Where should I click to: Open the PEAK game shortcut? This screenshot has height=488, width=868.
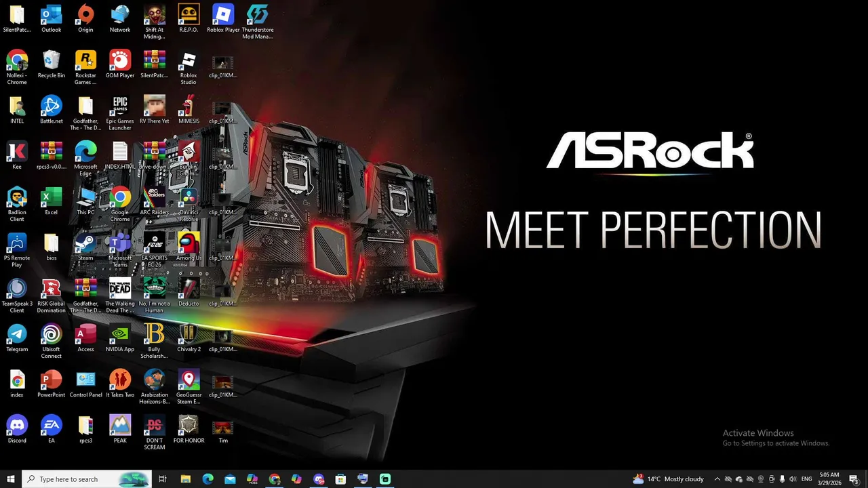click(120, 428)
